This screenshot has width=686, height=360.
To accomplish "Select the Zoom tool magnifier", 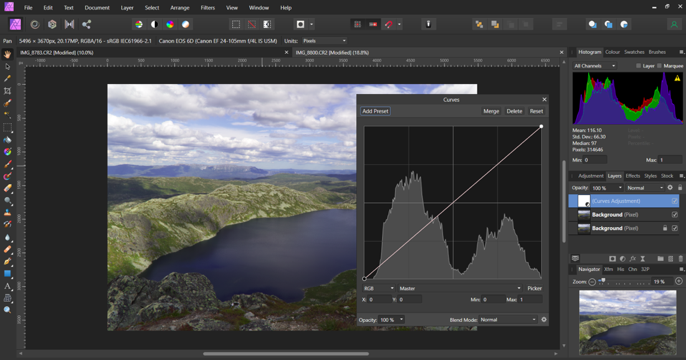I will coord(7,310).
